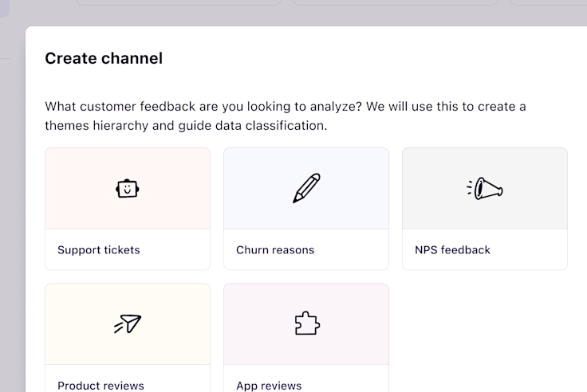Click the megaphone icon for NPS feedback

click(x=485, y=189)
